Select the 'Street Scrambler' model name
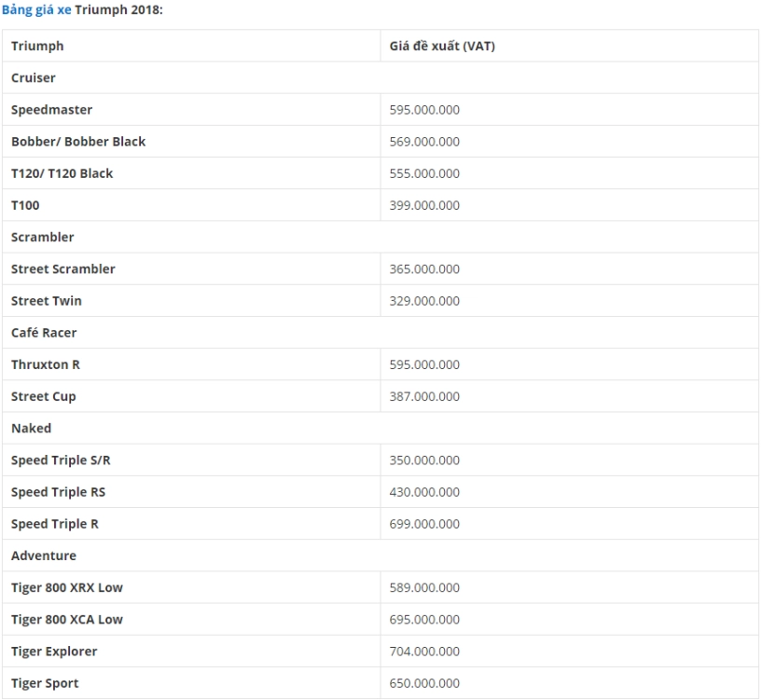 [63, 269]
